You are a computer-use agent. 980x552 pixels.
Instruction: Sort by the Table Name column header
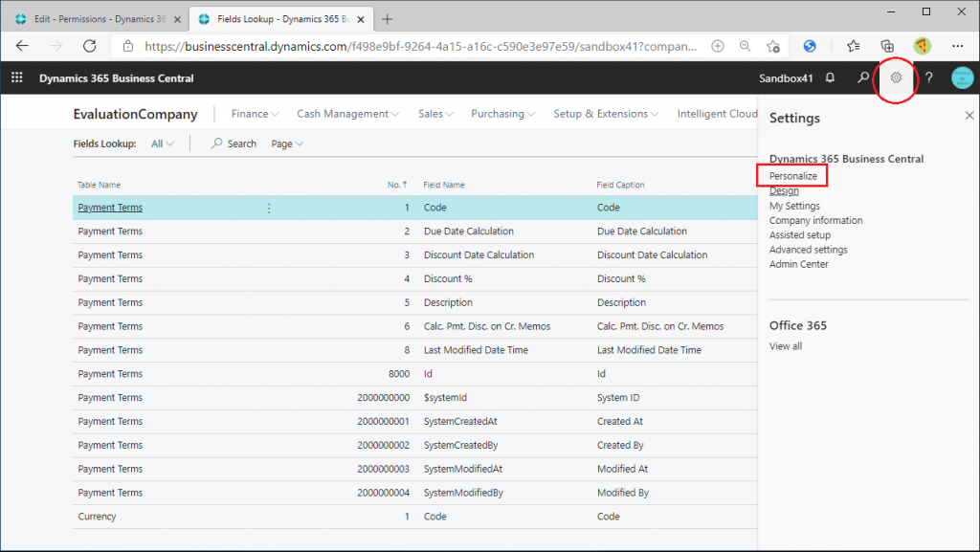coord(99,185)
